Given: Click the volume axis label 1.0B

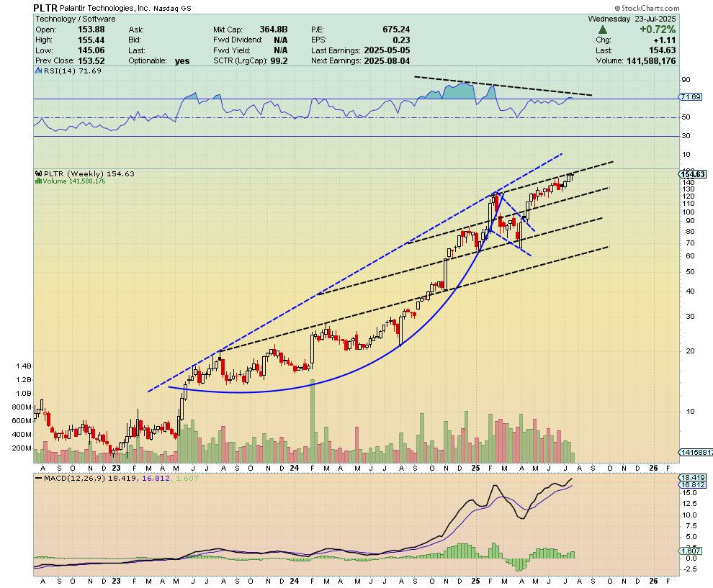Looking at the screenshot, I should coord(24,394).
